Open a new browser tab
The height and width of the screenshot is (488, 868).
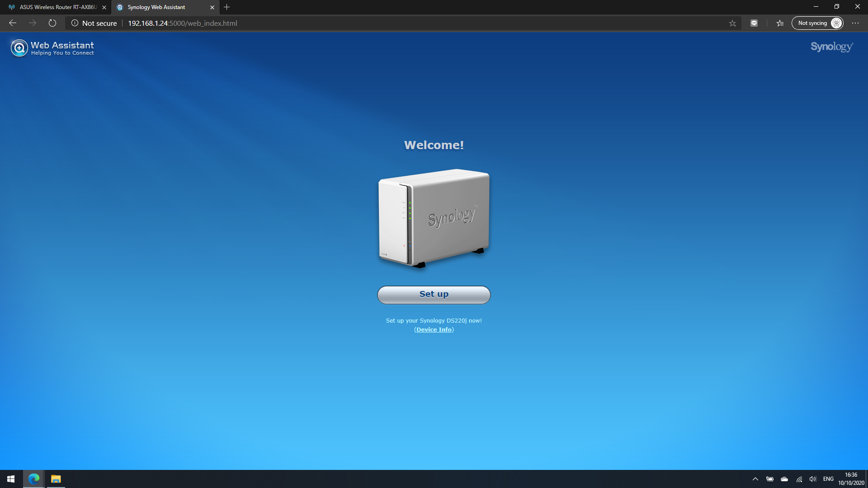(x=227, y=7)
